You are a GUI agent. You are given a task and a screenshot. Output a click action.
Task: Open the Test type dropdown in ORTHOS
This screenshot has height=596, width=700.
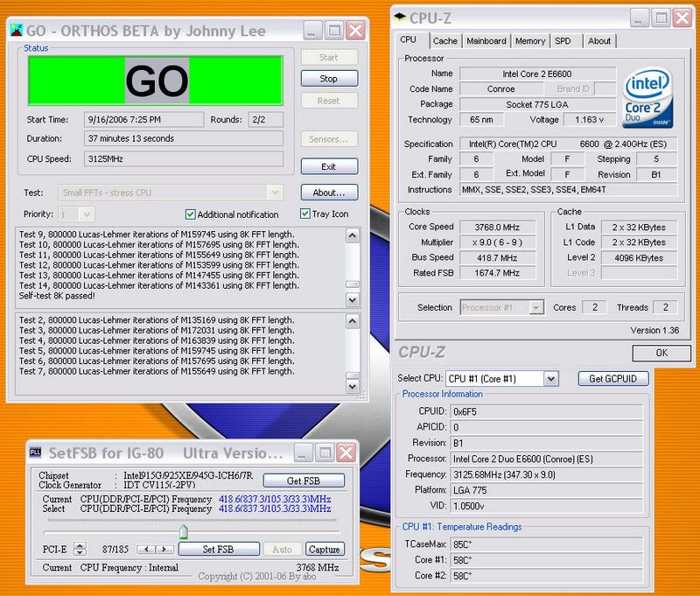[275, 193]
